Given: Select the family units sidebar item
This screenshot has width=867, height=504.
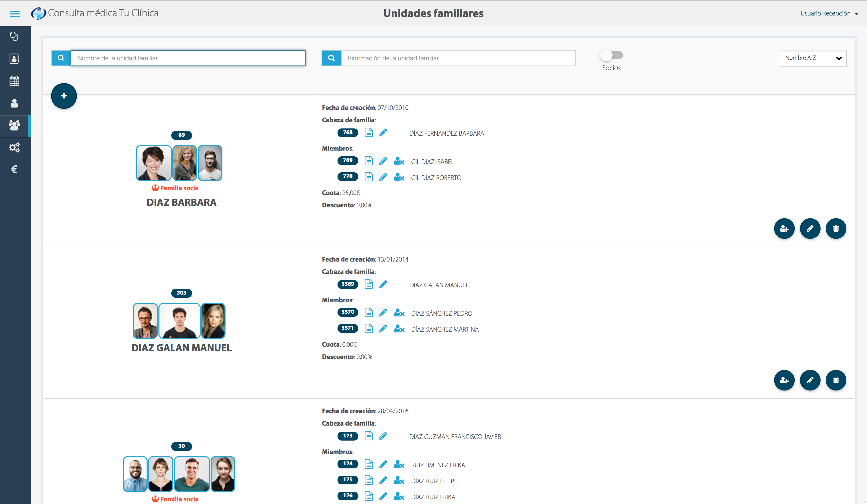Looking at the screenshot, I should tap(14, 126).
